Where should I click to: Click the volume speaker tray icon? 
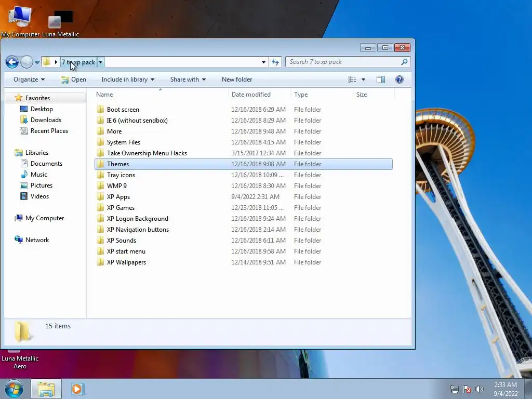coord(480,389)
